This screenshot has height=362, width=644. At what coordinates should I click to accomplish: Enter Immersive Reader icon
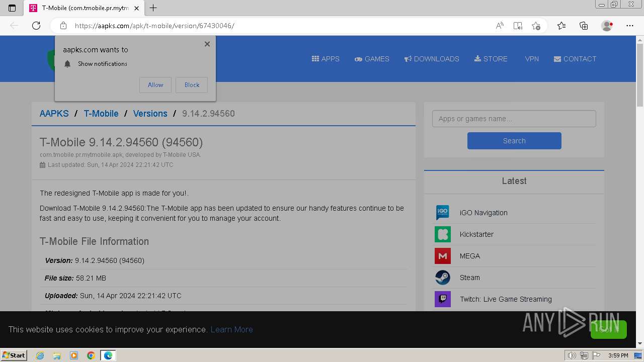point(518,26)
